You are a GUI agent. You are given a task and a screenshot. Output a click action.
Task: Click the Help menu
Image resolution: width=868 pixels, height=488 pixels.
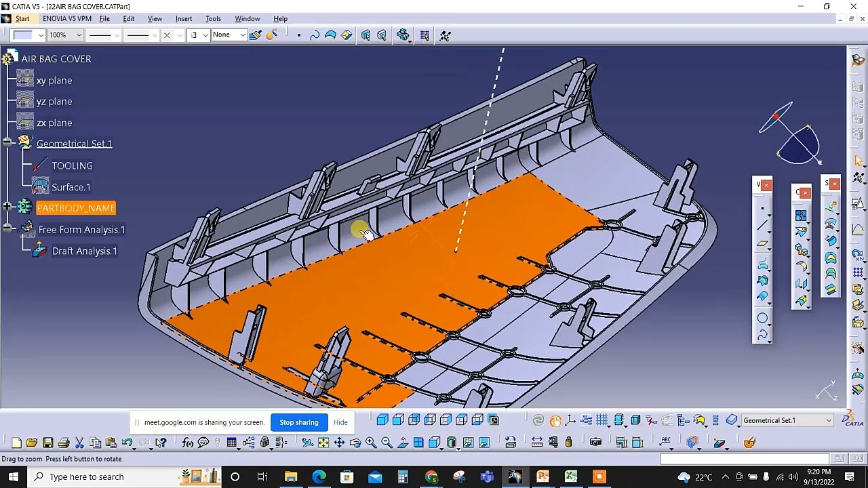[280, 18]
